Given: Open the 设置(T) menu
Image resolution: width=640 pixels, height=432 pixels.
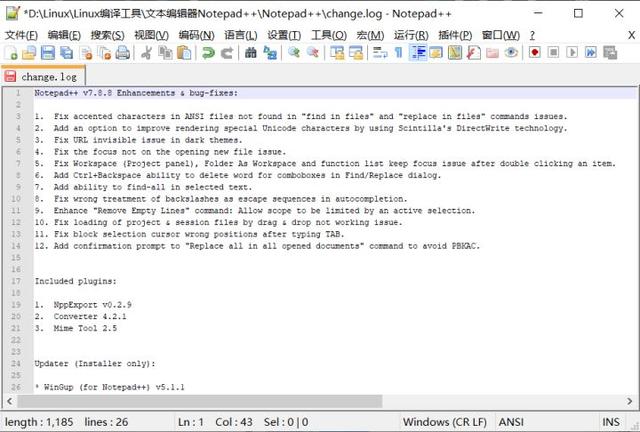Looking at the screenshot, I should pyautogui.click(x=284, y=36).
